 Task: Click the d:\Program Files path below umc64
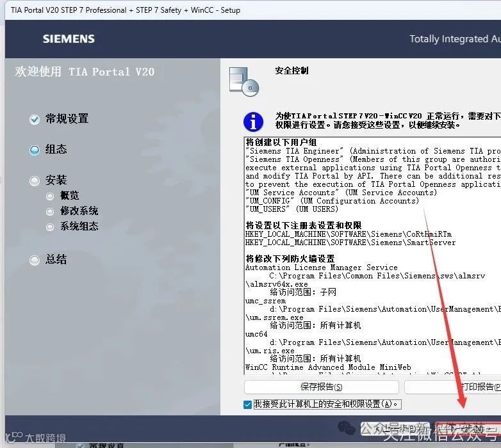click(385, 342)
